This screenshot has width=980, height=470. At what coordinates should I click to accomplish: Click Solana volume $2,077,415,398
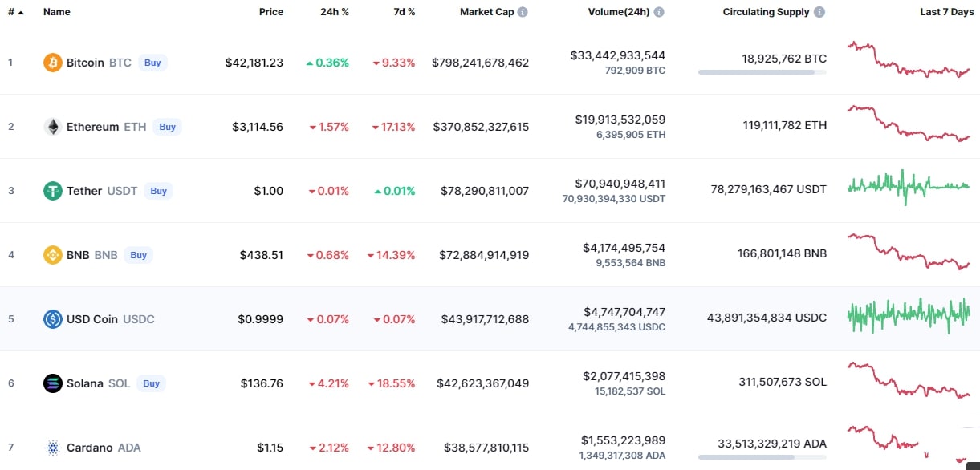click(624, 376)
